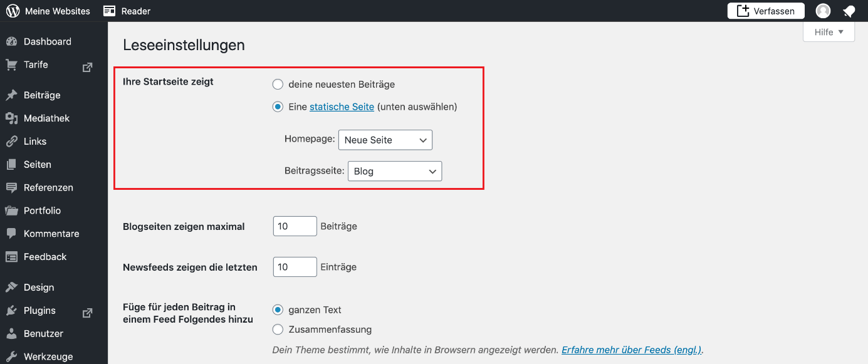Click the Reader icon in top bar
Viewport: 868px width, 364px height.
[110, 11]
